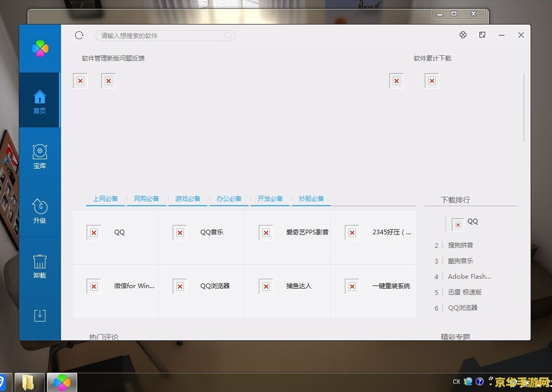Click the broken 捕鱼达人 card icon
Screen dimensions: 552x392
click(266, 287)
